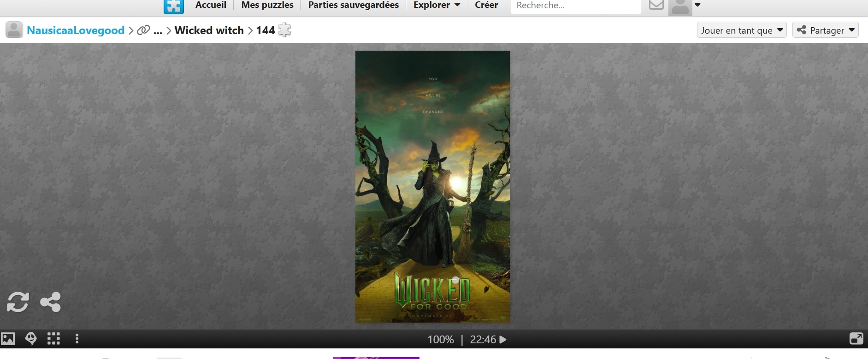The width and height of the screenshot is (868, 359).
Task: Click the arrange pieces grid icon
Action: [54, 339]
